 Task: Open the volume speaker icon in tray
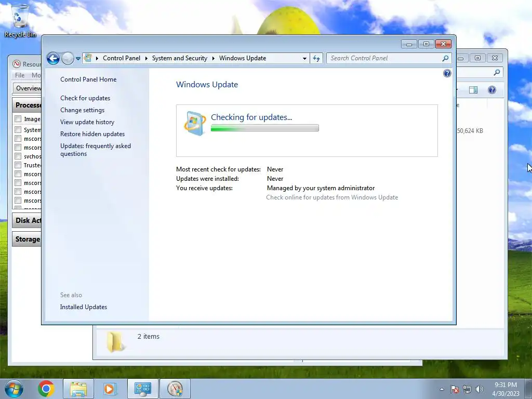point(480,389)
